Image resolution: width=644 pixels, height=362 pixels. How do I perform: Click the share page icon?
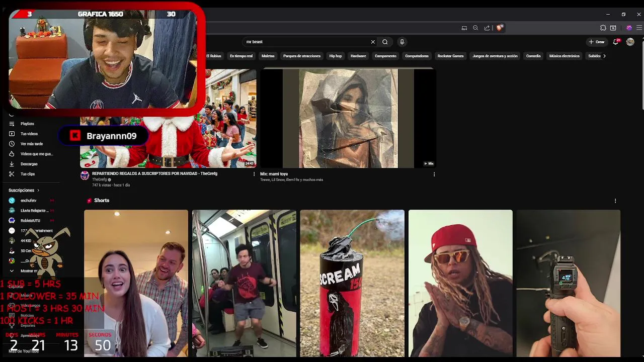coord(487,28)
